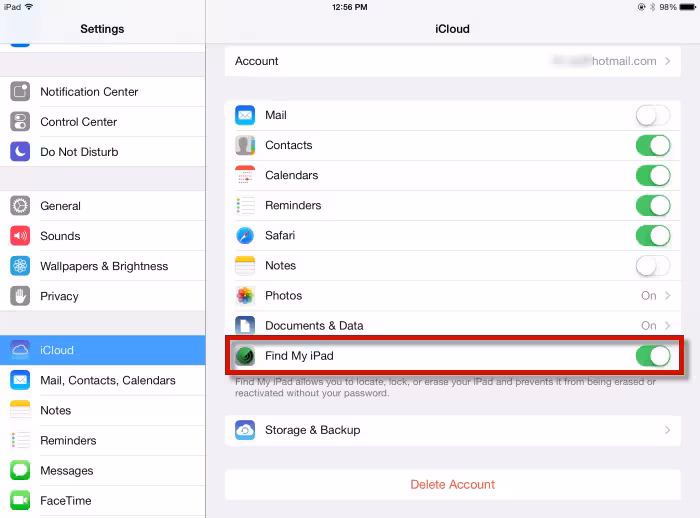Tap the Documents & Data icon
The width and height of the screenshot is (700, 518).
(x=245, y=326)
